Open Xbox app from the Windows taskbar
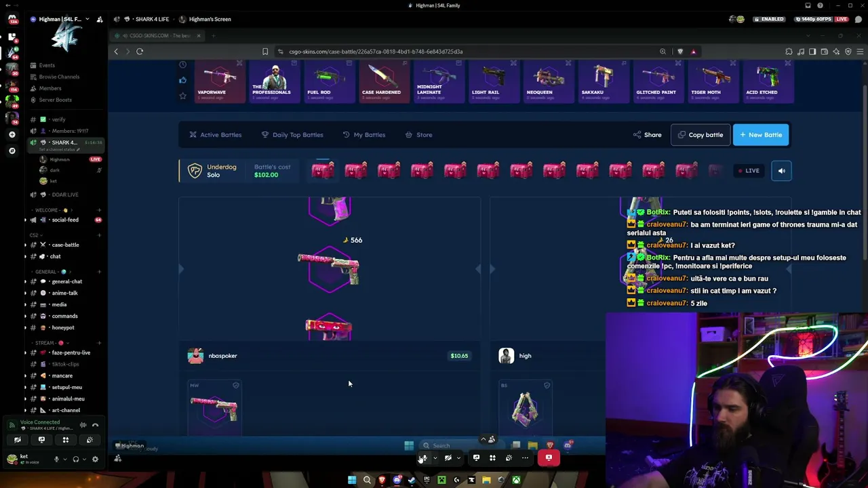868x488 pixels. [x=516, y=481]
